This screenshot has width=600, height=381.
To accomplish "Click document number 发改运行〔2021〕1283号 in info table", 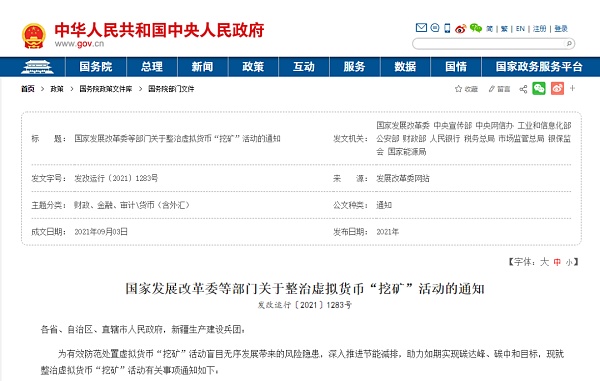I will click(x=116, y=178).
